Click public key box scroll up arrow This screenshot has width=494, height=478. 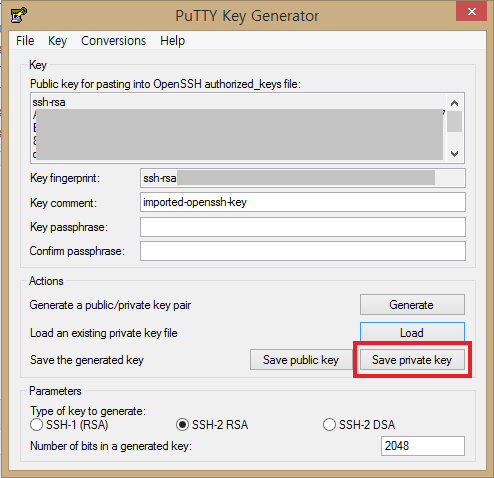coord(454,103)
